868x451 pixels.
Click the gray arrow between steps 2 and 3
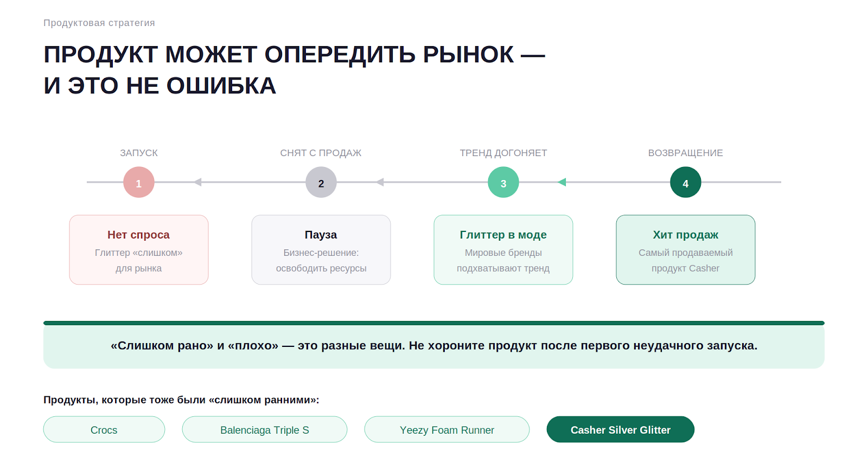pos(380,182)
